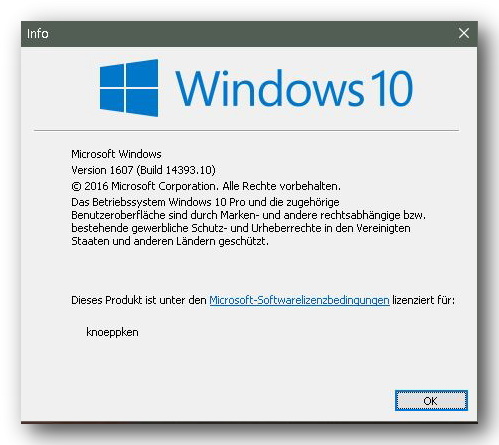The image size is (499, 445).
Task: Click the "lizenziert für:" text
Action: (x=423, y=300)
